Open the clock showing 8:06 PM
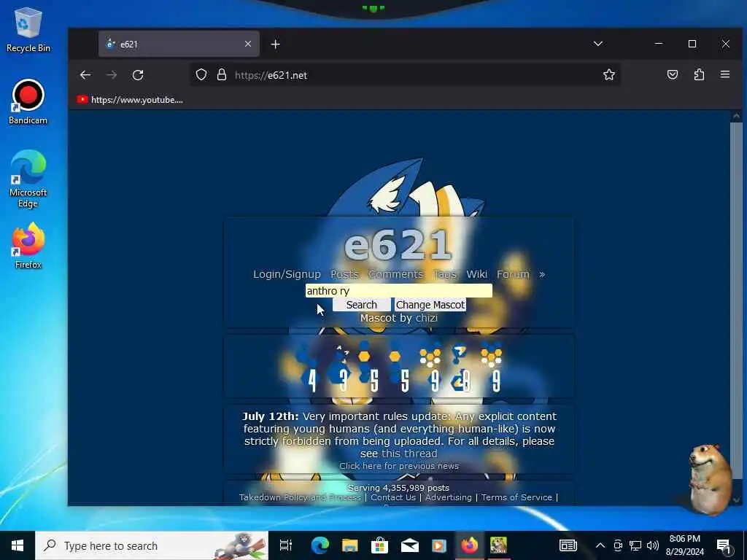 pyautogui.click(x=684, y=545)
